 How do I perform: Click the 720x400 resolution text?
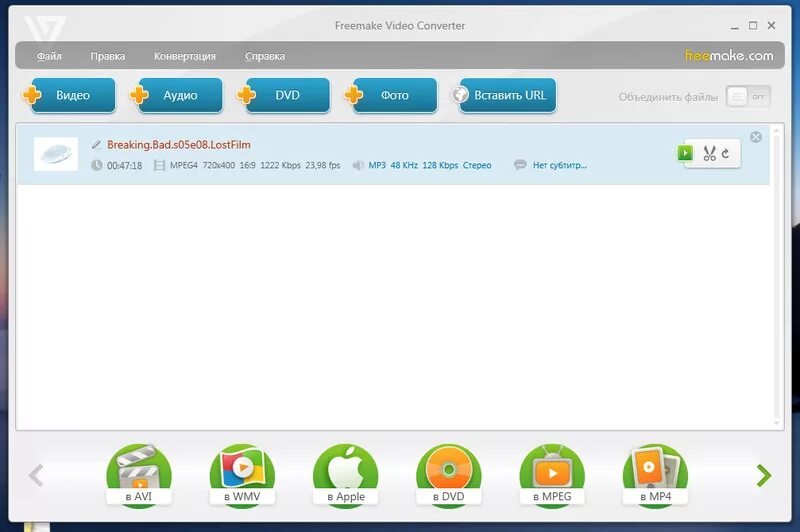(218, 165)
